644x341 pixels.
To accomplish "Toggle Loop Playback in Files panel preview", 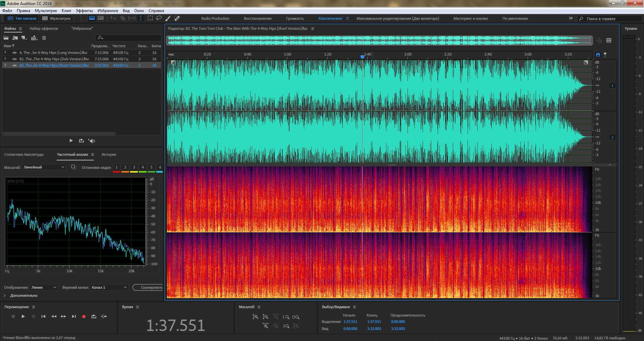I will [82, 141].
